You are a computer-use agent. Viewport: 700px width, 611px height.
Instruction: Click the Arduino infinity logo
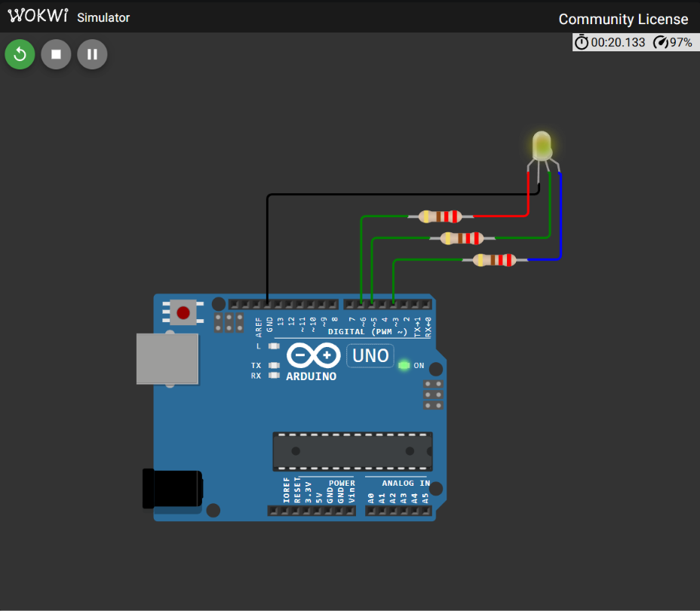[313, 356]
